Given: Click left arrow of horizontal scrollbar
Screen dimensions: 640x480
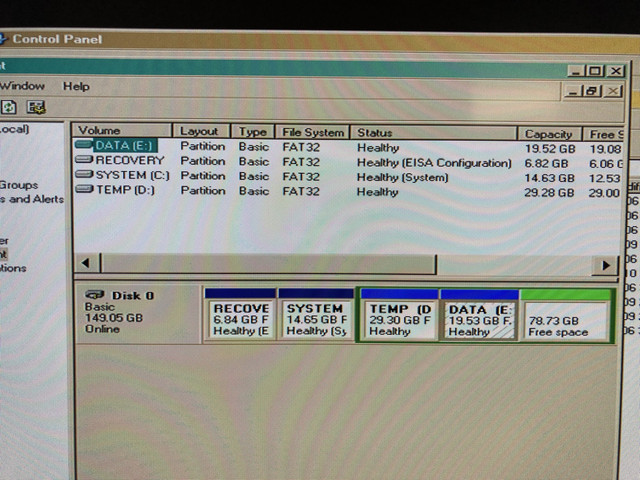Looking at the screenshot, I should tap(87, 263).
